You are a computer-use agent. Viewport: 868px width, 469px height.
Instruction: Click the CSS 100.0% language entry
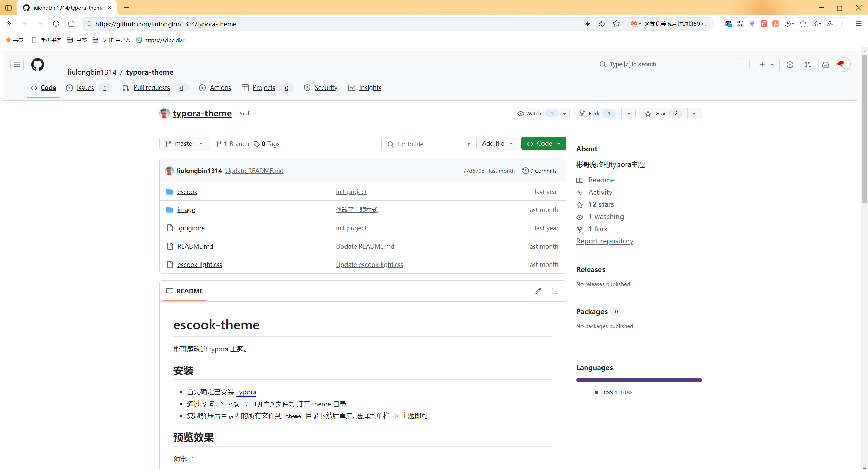(614, 392)
